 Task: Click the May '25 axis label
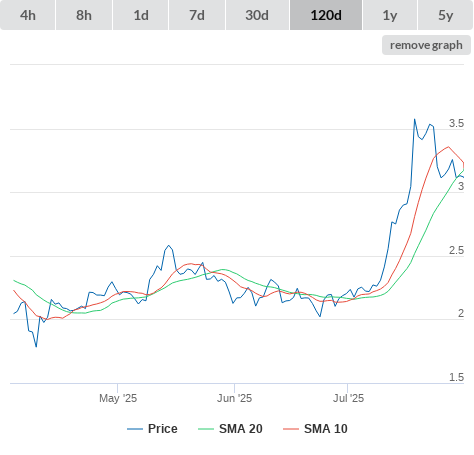(118, 398)
